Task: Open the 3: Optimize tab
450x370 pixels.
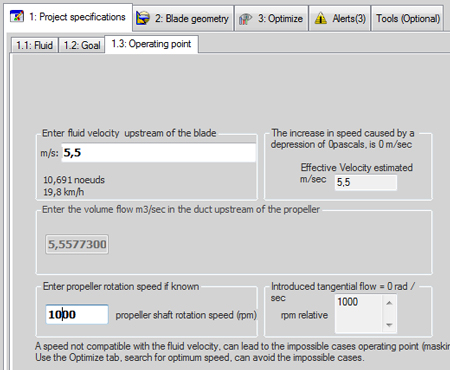Action: pyautogui.click(x=271, y=18)
